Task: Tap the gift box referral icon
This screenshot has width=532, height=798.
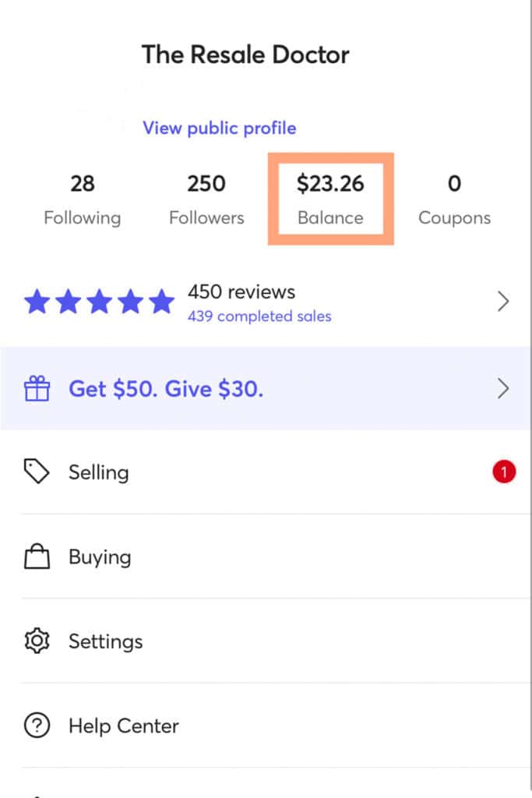Action: (37, 389)
